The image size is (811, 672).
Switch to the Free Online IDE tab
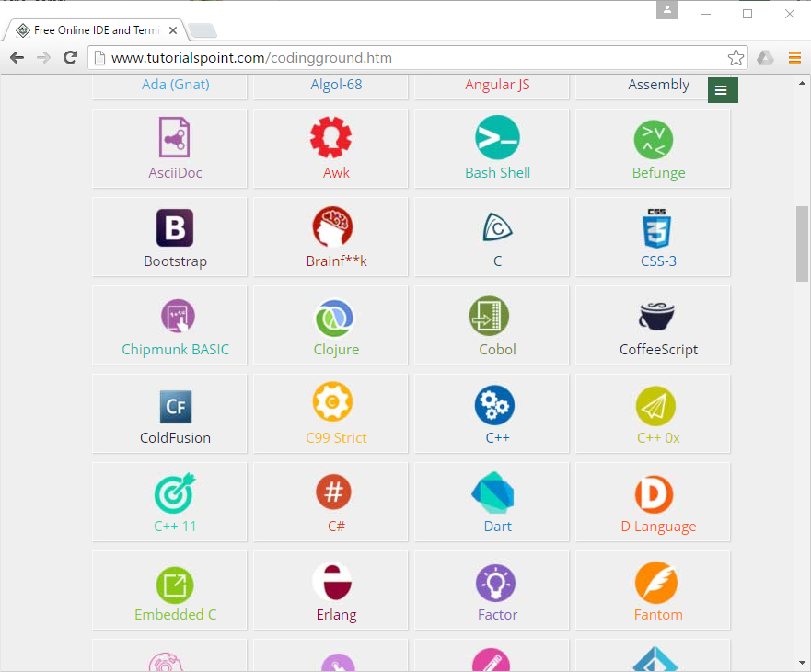[x=96, y=30]
